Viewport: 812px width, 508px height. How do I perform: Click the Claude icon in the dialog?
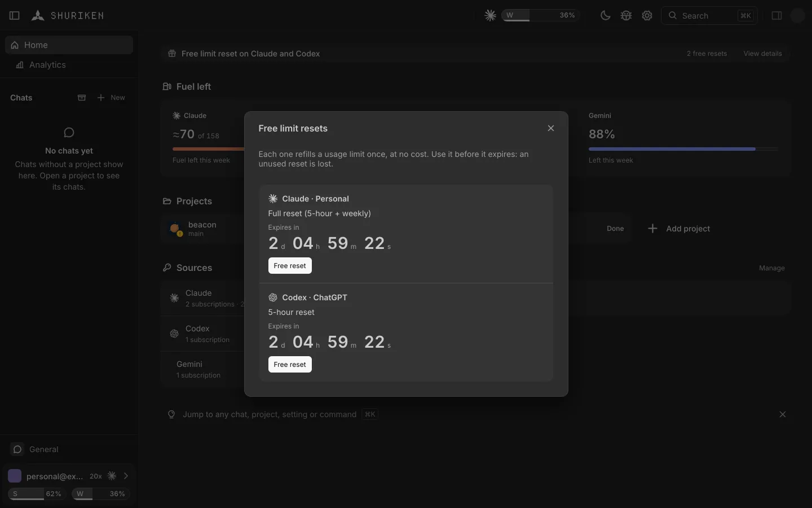click(x=273, y=199)
